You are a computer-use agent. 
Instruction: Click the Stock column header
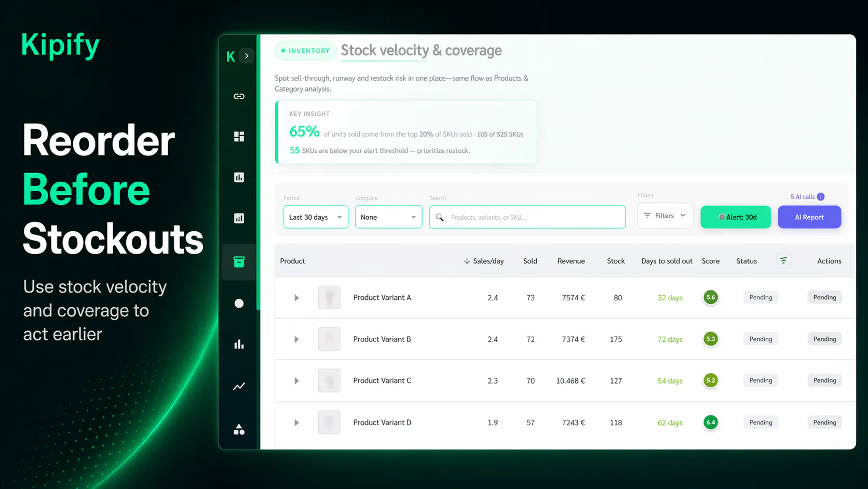coord(616,261)
